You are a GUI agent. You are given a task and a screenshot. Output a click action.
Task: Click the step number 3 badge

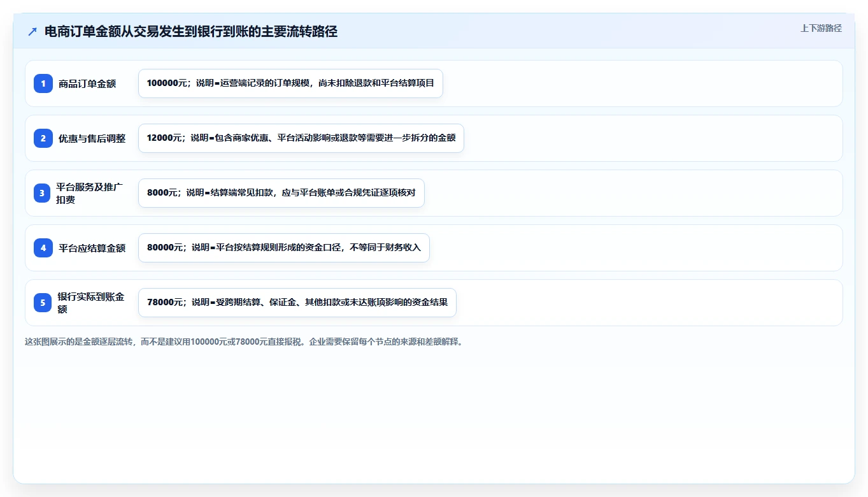point(43,193)
